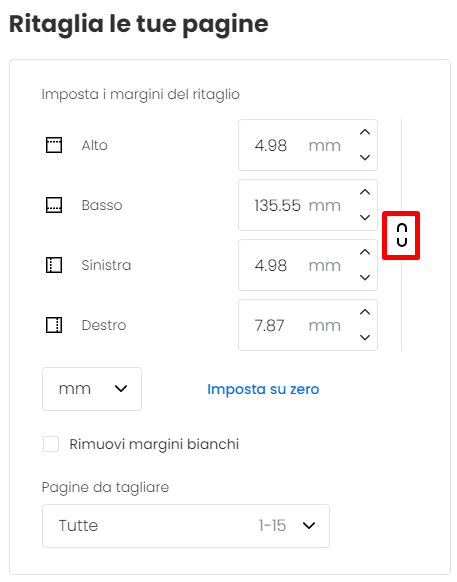
Task: Click the Imposta su zero link
Action: point(263,389)
